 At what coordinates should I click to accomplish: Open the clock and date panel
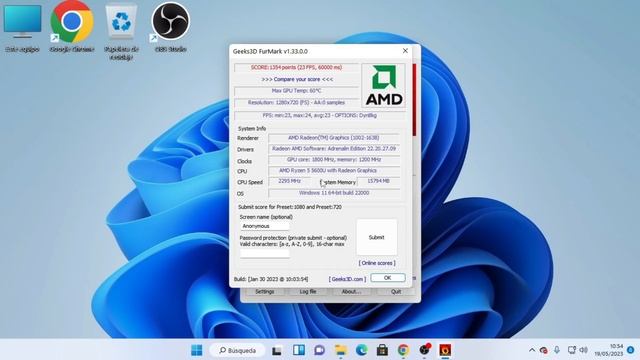(609, 350)
